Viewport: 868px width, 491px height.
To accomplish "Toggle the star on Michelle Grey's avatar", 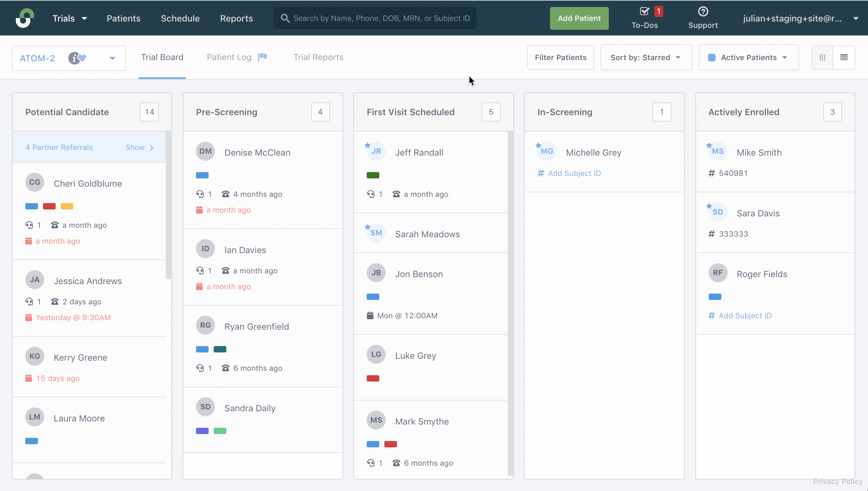I will pyautogui.click(x=538, y=145).
